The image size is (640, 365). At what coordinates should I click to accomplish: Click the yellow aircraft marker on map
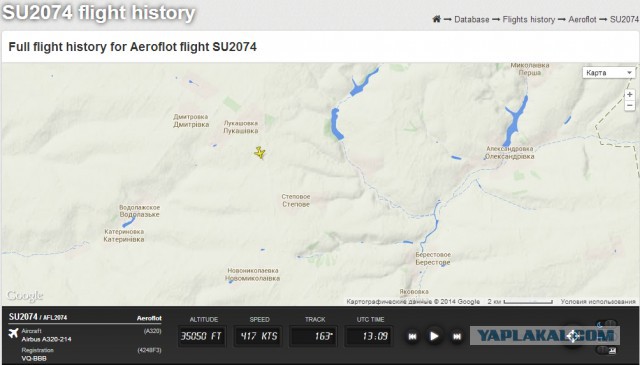click(x=260, y=153)
